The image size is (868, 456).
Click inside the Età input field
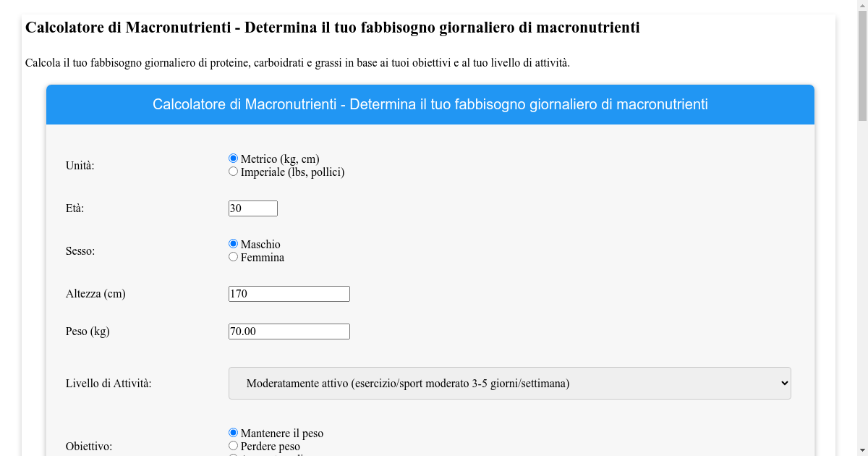pyautogui.click(x=252, y=208)
